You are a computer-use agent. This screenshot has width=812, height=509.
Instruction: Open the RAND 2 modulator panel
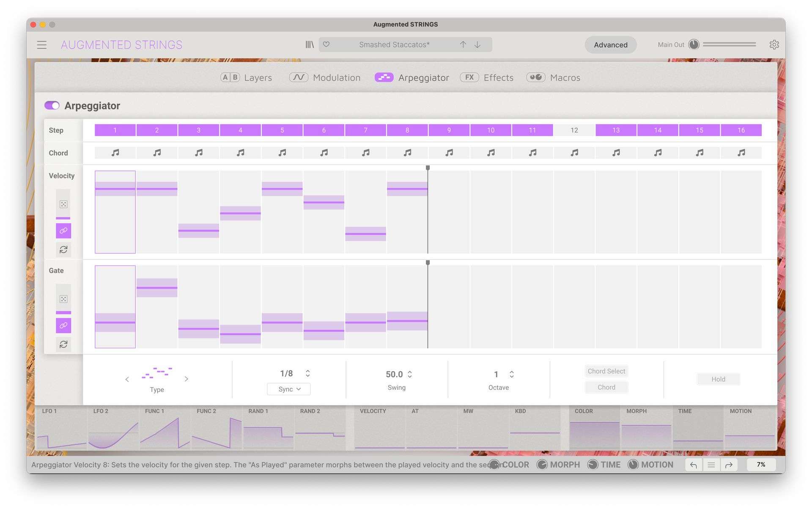[x=320, y=428]
